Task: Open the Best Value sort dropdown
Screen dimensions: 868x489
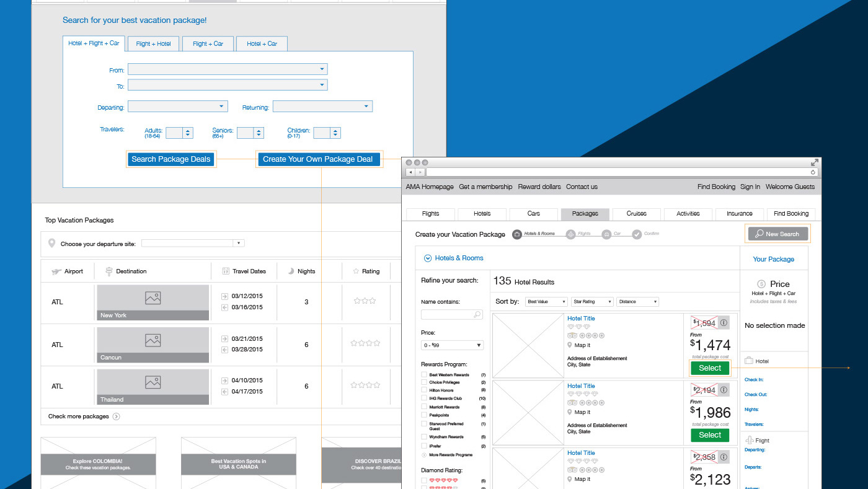Action: [x=547, y=302]
